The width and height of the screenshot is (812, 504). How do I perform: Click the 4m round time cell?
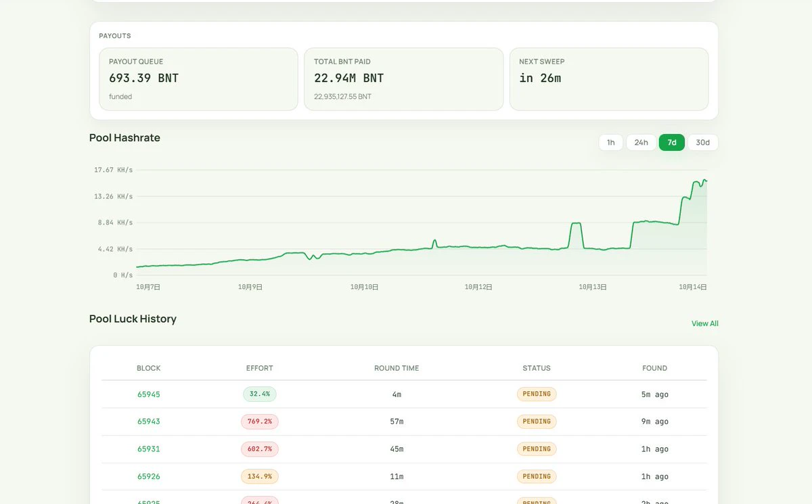pyautogui.click(x=397, y=394)
